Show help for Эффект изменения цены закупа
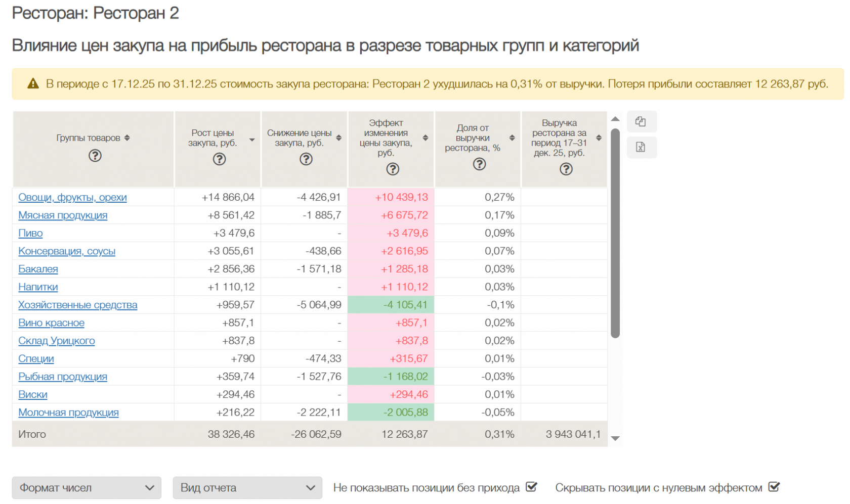This screenshot has height=504, width=850. click(x=393, y=169)
